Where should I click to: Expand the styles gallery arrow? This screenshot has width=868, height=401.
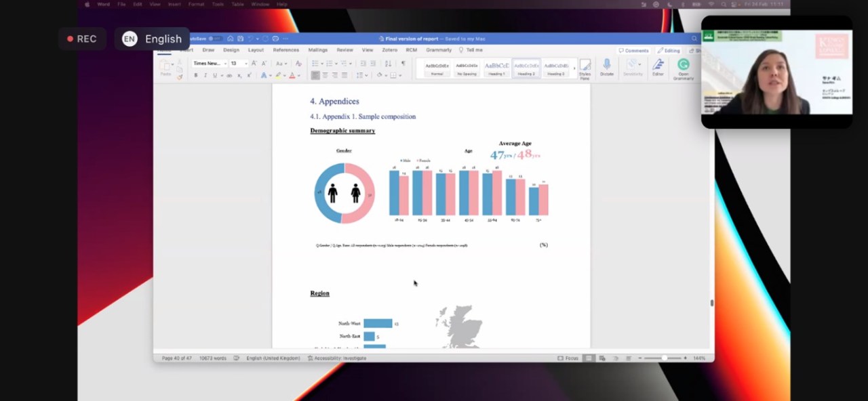coord(574,68)
